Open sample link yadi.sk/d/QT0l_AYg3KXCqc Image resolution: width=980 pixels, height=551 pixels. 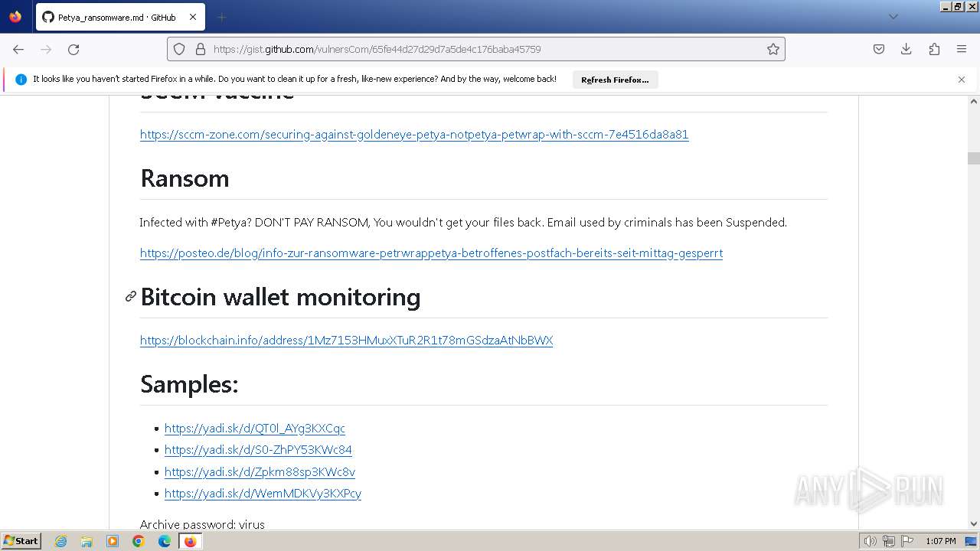[x=255, y=429]
